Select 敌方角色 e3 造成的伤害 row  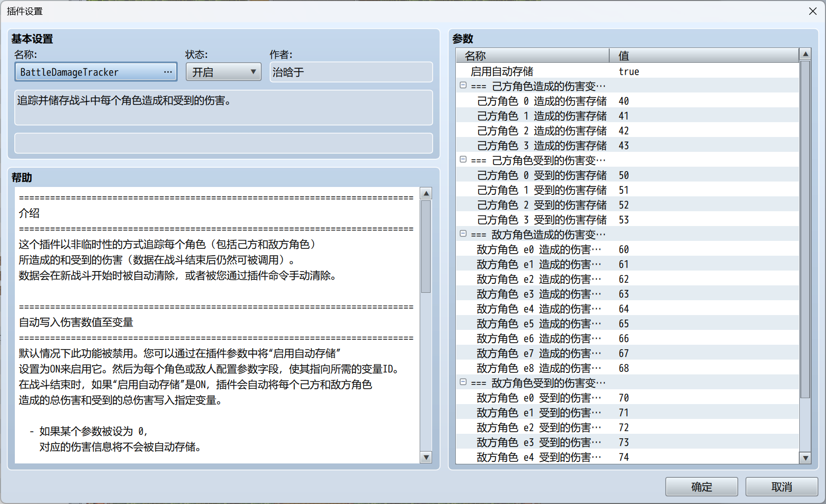click(x=628, y=294)
